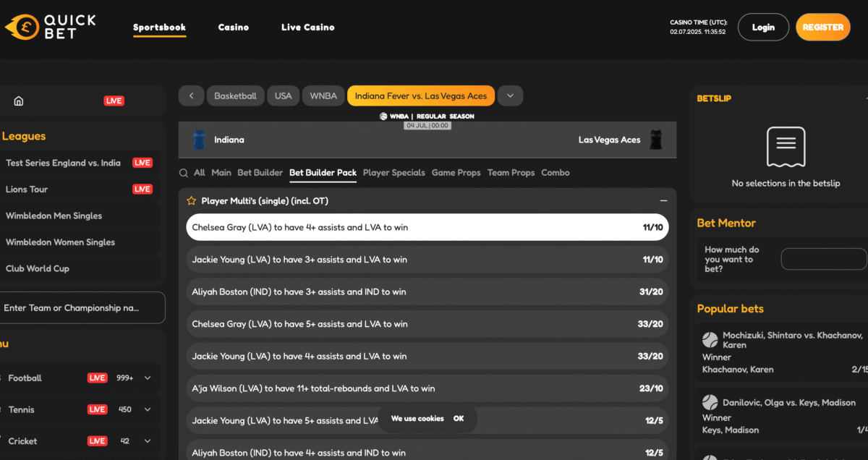
Task: Click the LIVE badge next to Cricket
Action: (x=97, y=441)
